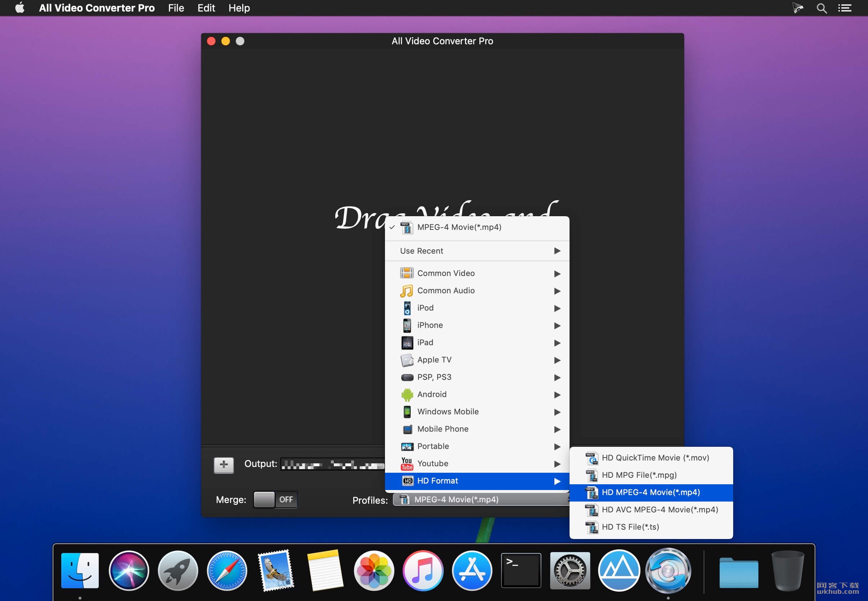The height and width of the screenshot is (601, 868).
Task: Choose HD TS File(*.ts) option
Action: tap(651, 527)
